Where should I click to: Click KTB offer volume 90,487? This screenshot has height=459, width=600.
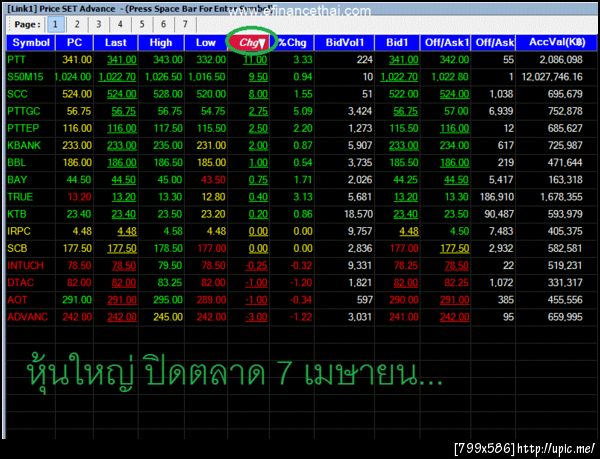pos(499,214)
